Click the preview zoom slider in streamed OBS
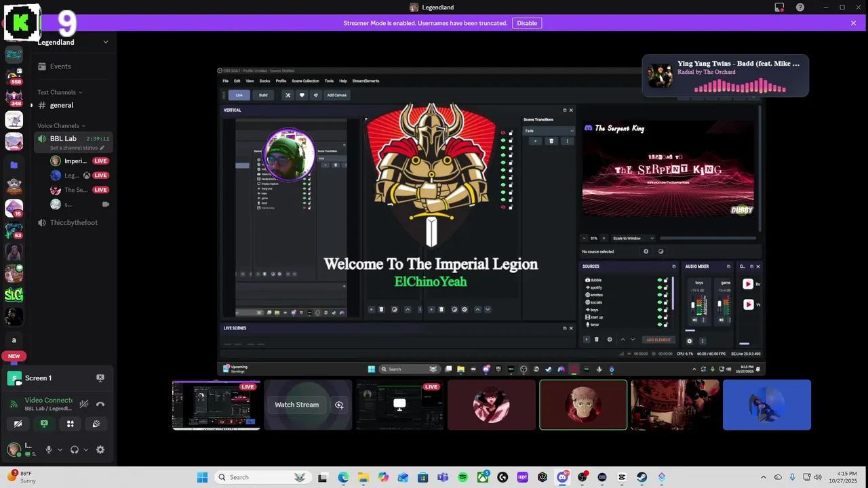Viewport: 868px width, 488px height. 708,238
